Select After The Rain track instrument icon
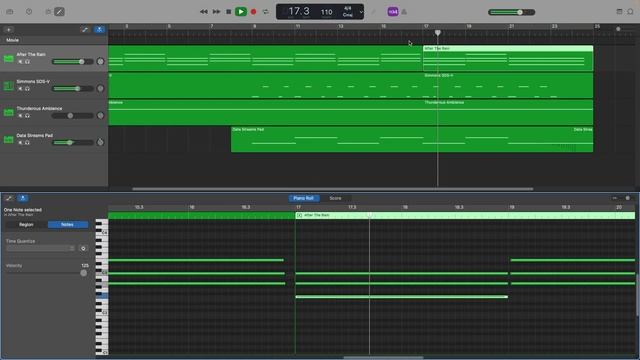Screen dimensions: 640x360 tap(9, 59)
